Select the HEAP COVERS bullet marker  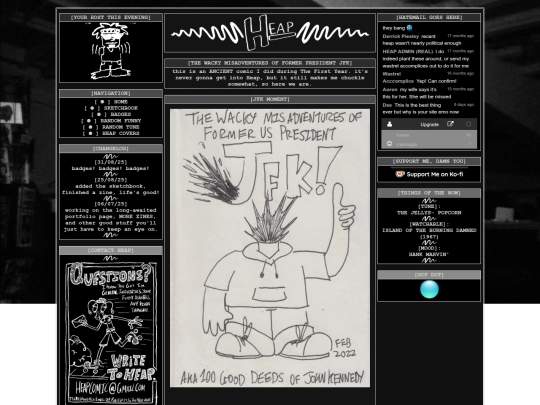[x=91, y=133]
